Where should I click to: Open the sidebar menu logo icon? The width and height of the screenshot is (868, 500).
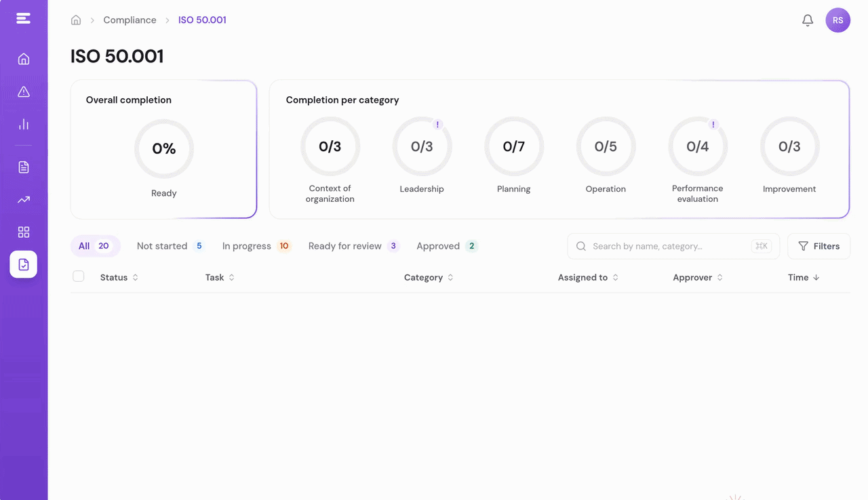[24, 19]
